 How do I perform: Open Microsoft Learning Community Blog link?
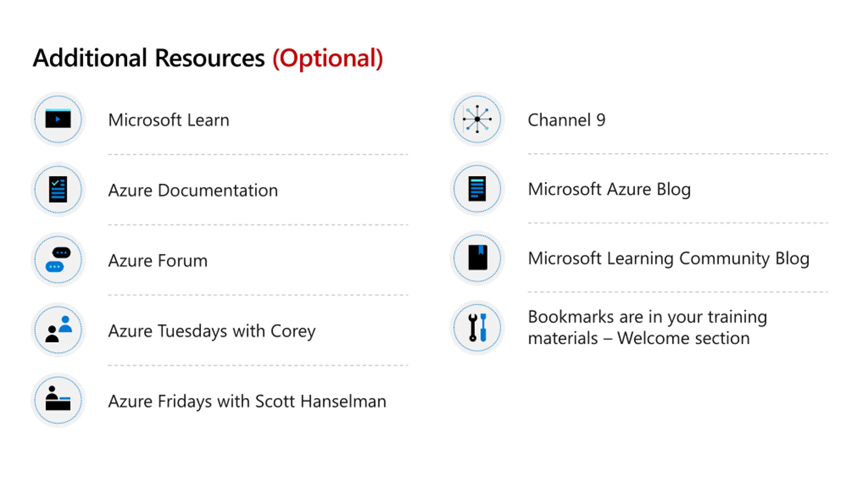[669, 259]
